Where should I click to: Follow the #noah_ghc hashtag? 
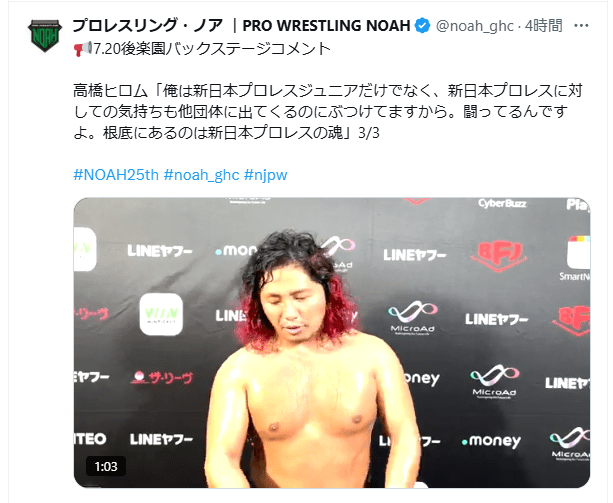(201, 175)
